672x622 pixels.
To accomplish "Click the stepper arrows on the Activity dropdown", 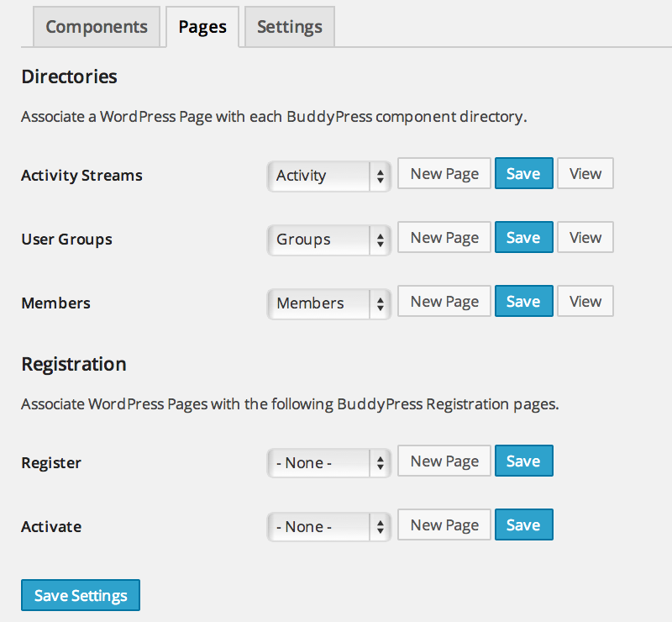I will click(380, 176).
